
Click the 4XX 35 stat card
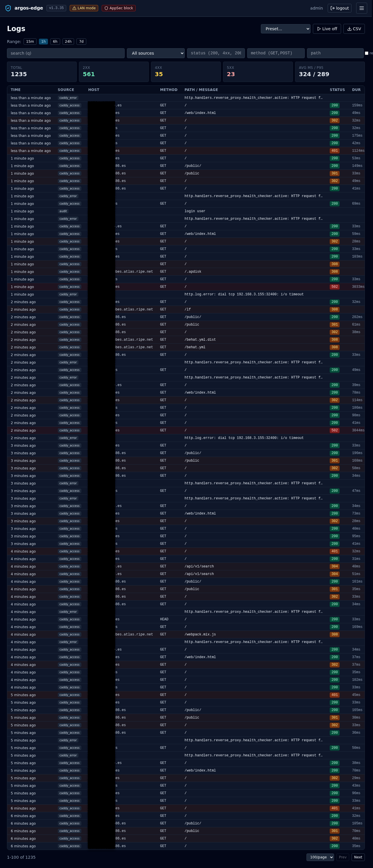[x=186, y=72]
